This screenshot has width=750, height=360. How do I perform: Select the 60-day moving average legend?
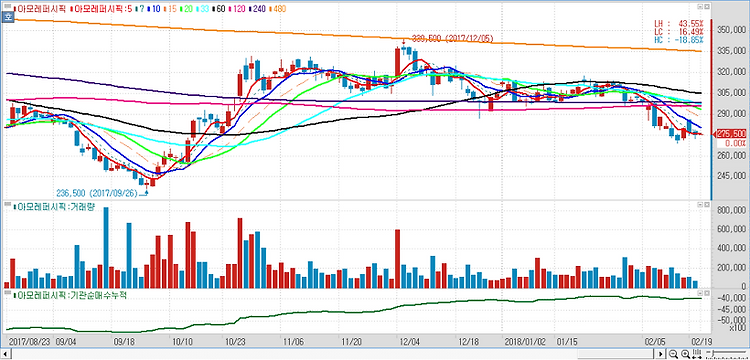point(220,9)
